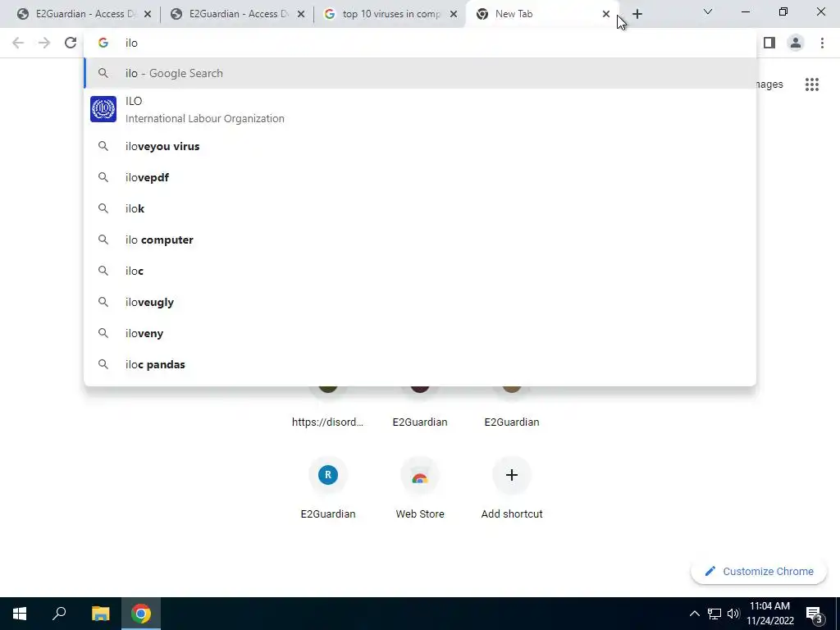This screenshot has height=630, width=840.
Task: Select 'ilovepdf' suggestion
Action: point(420,177)
